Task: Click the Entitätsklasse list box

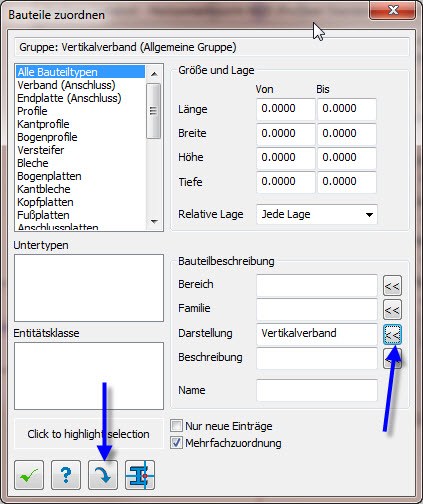Action: [x=89, y=376]
